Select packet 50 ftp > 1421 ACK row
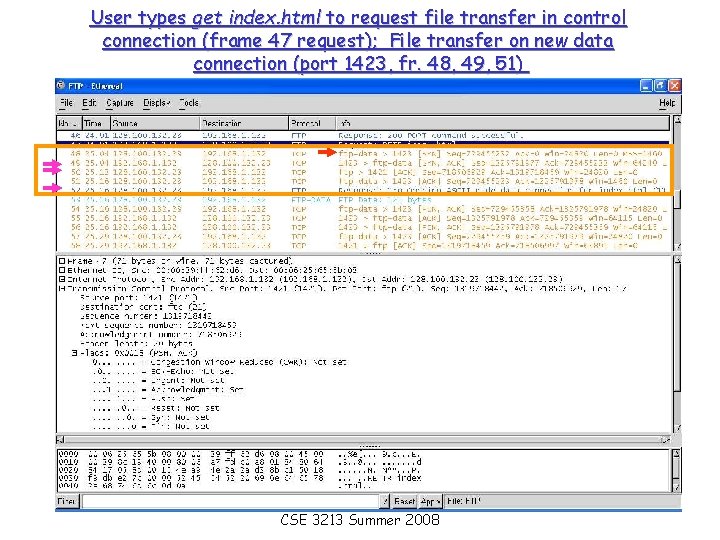 363,172
